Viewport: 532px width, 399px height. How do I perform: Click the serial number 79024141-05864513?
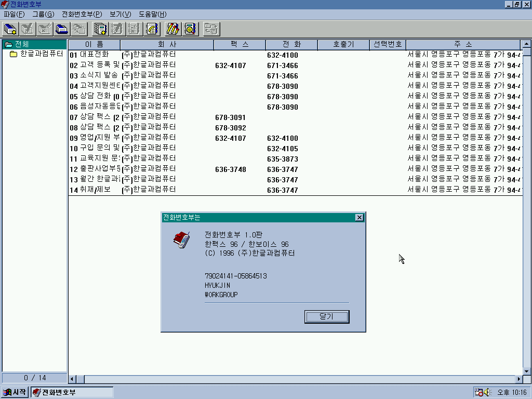tap(236, 276)
